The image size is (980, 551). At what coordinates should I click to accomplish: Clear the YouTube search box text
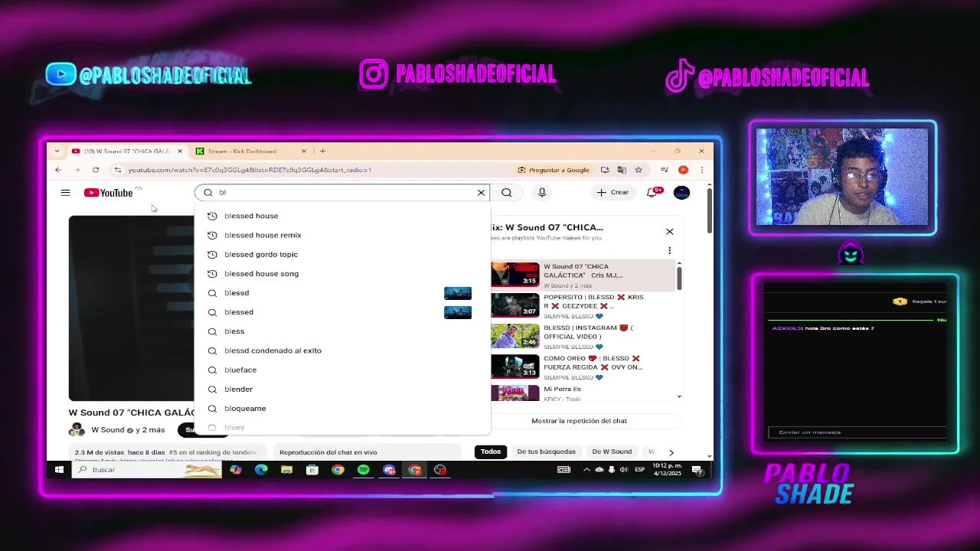481,193
